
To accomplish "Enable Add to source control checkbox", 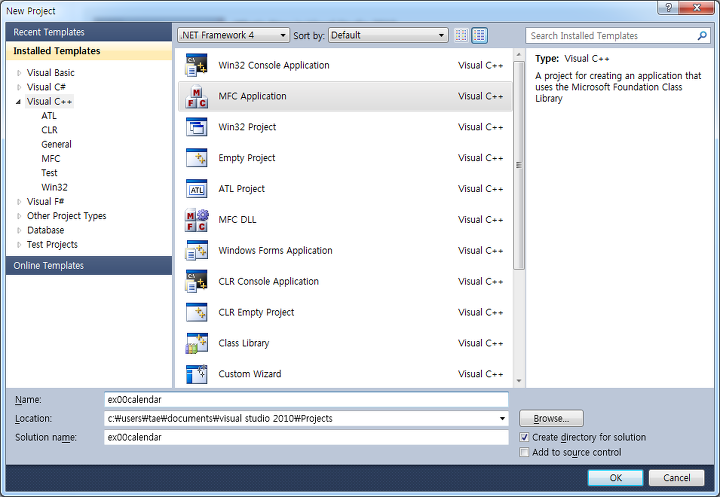I will (x=524, y=452).
